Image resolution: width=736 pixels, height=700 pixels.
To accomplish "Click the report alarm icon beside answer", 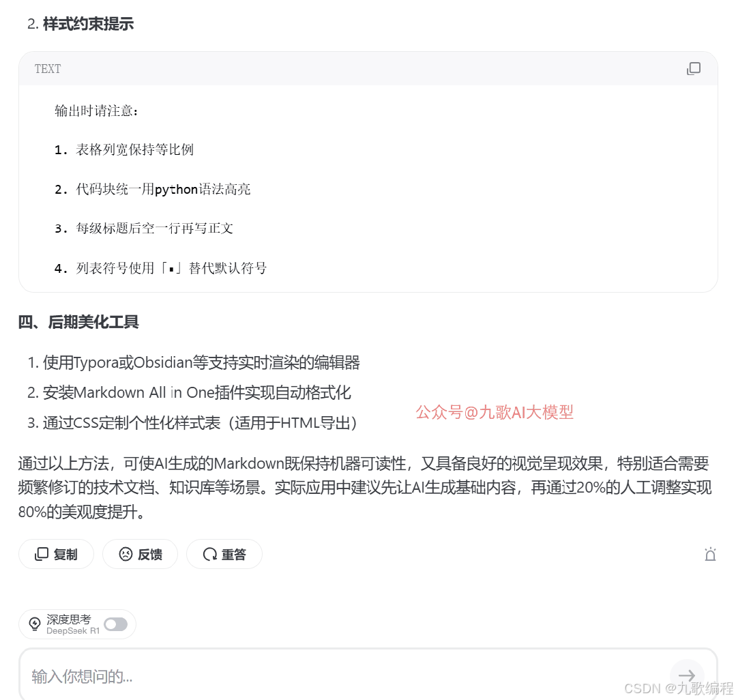I will coord(710,555).
